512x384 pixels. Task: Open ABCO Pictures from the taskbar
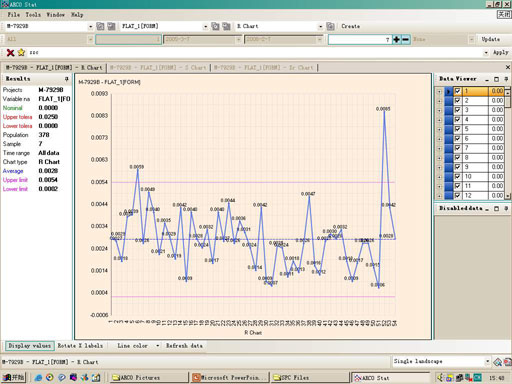[149, 378]
